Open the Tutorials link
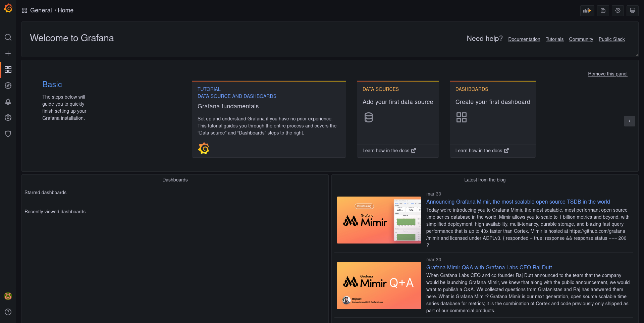Screen dimensions: 644x323 pos(554,39)
